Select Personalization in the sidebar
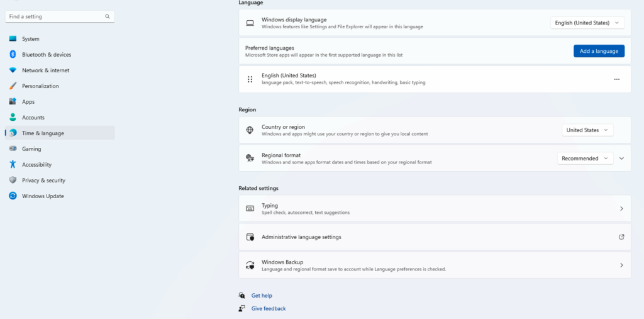Screen dimensions: 644x319 pos(60,86)
